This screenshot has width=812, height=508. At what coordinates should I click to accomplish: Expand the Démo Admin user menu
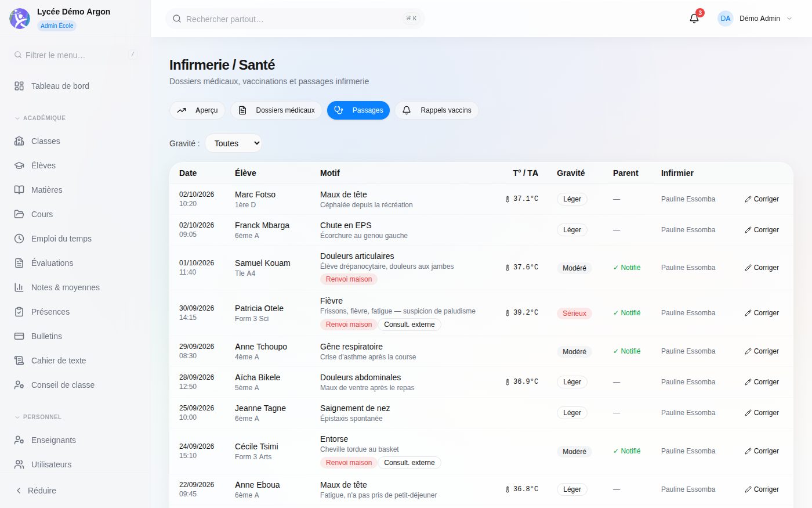click(755, 19)
